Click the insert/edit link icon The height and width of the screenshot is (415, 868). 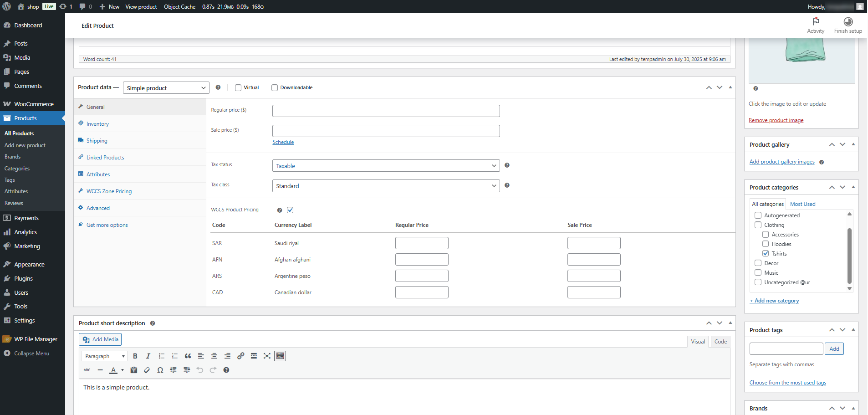(240, 356)
